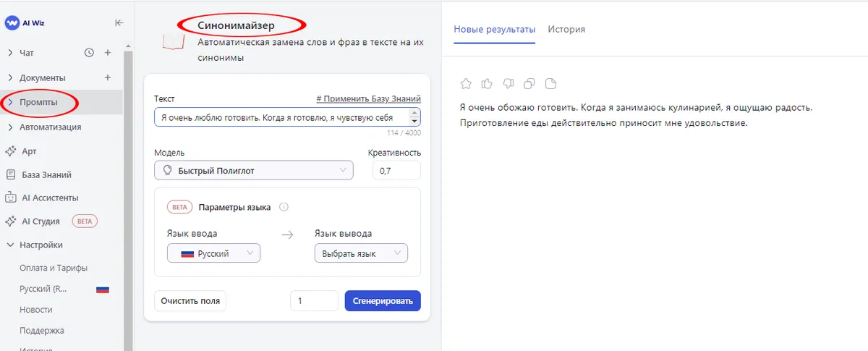This screenshot has width=868, height=351.
Task: Click the Russian flag next to Русский (R...
Action: pos(103,289)
